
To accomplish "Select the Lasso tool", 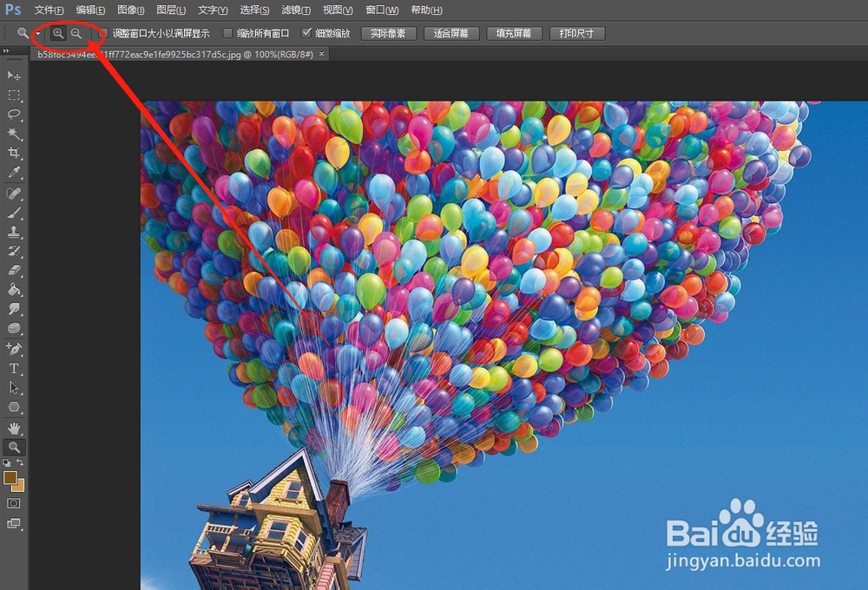I will (14, 114).
